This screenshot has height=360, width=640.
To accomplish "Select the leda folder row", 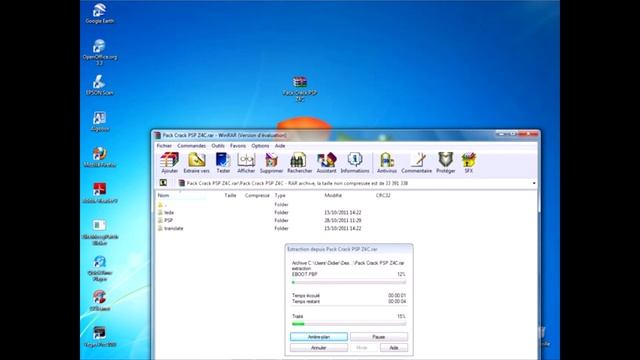I will pos(260,212).
